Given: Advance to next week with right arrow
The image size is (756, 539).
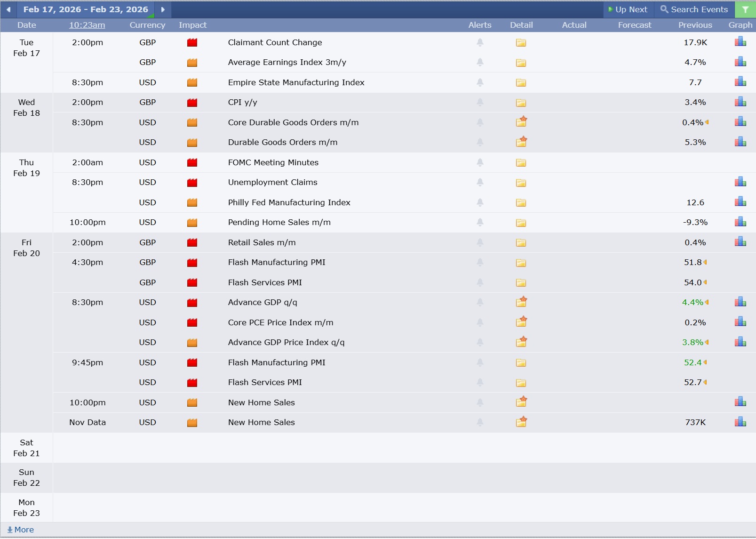Looking at the screenshot, I should pyautogui.click(x=163, y=9).
